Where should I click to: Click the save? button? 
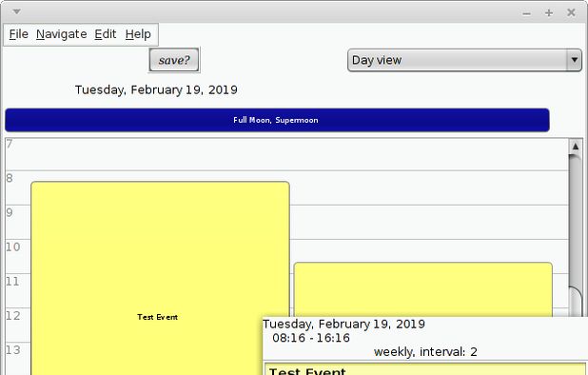pos(174,60)
